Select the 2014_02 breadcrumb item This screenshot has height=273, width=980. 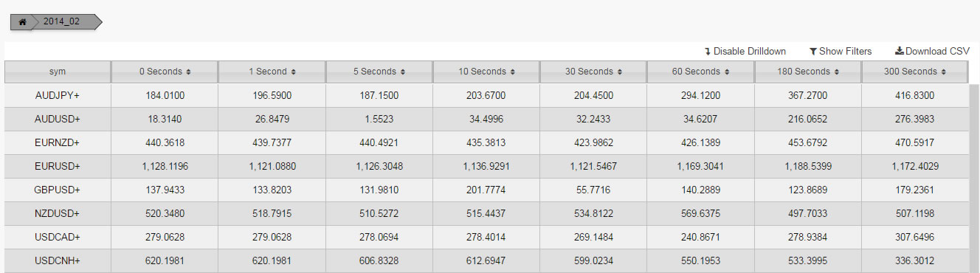(x=61, y=22)
